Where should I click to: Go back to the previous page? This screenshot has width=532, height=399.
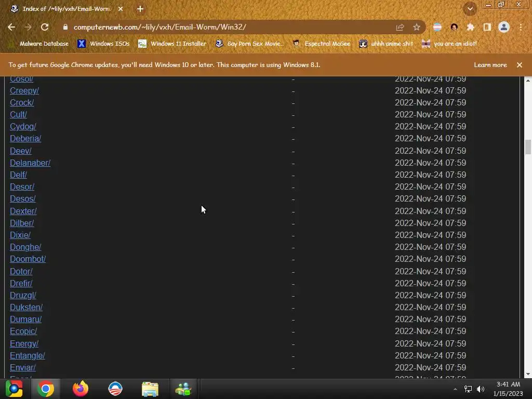(x=11, y=27)
